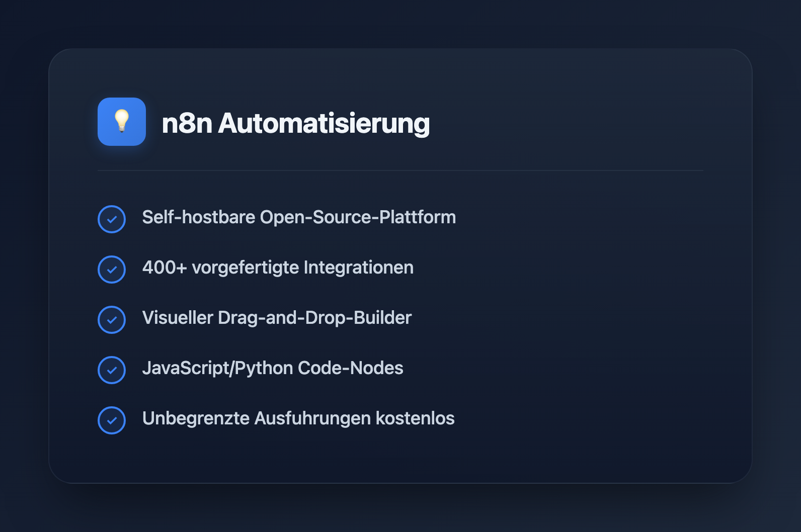Select the text 400+ vorgefertigte Integrationen
This screenshot has height=532, width=801.
pyautogui.click(x=278, y=268)
